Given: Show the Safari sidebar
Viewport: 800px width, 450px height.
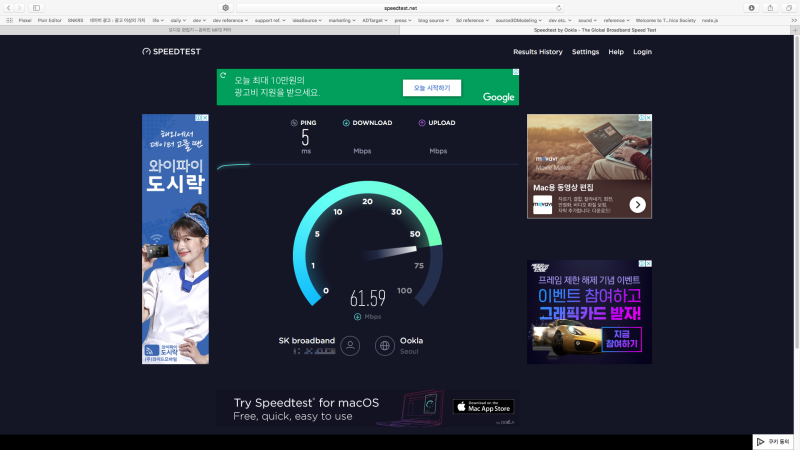Looking at the screenshot, I should point(36,8).
